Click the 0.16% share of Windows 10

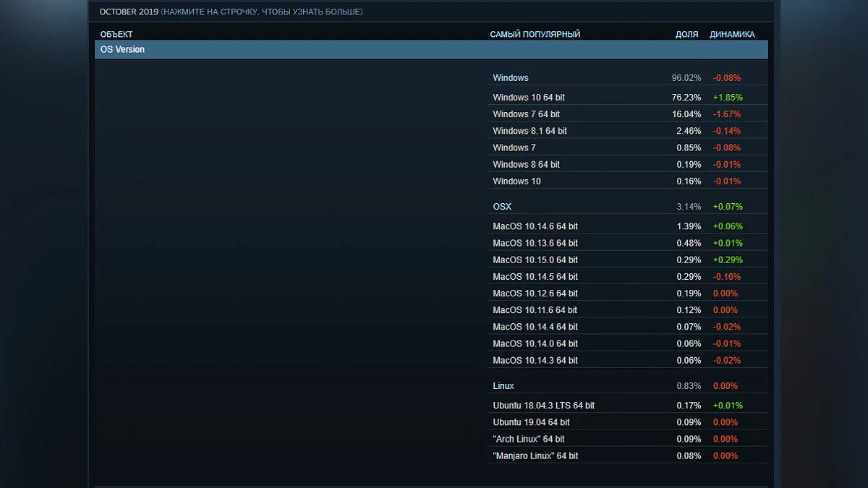pyautogui.click(x=689, y=181)
